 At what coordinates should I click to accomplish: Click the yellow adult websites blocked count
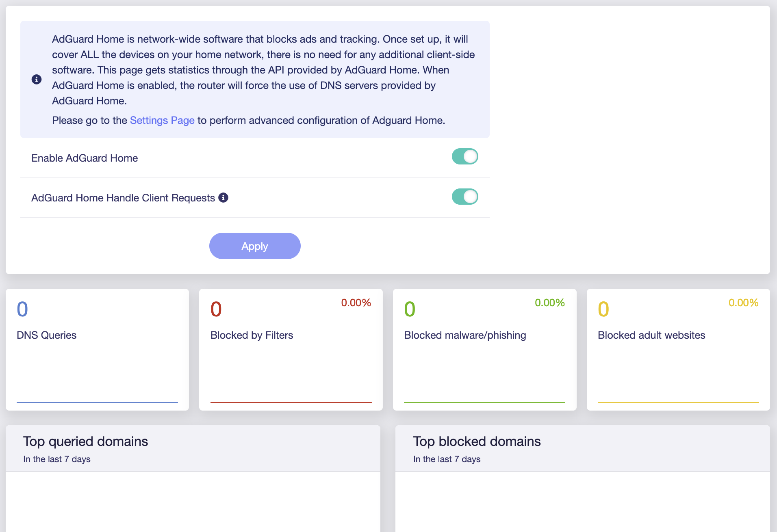[603, 309]
